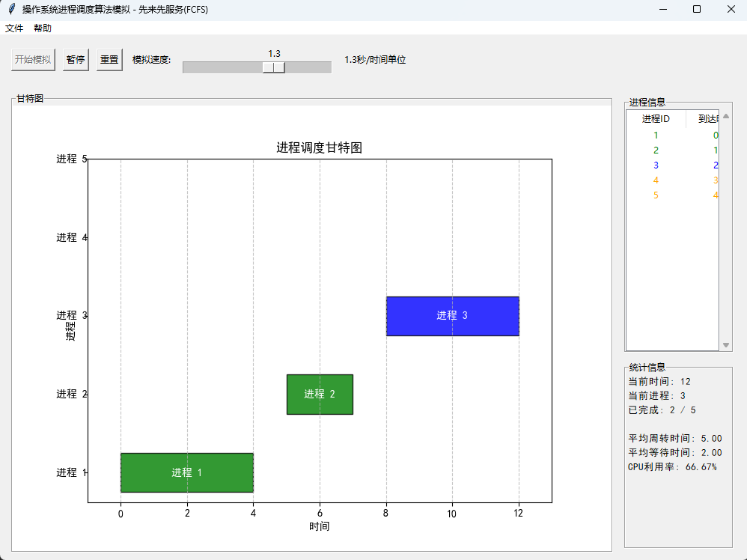Open the 帮助 menu
The height and width of the screenshot is (560, 747).
[43, 28]
